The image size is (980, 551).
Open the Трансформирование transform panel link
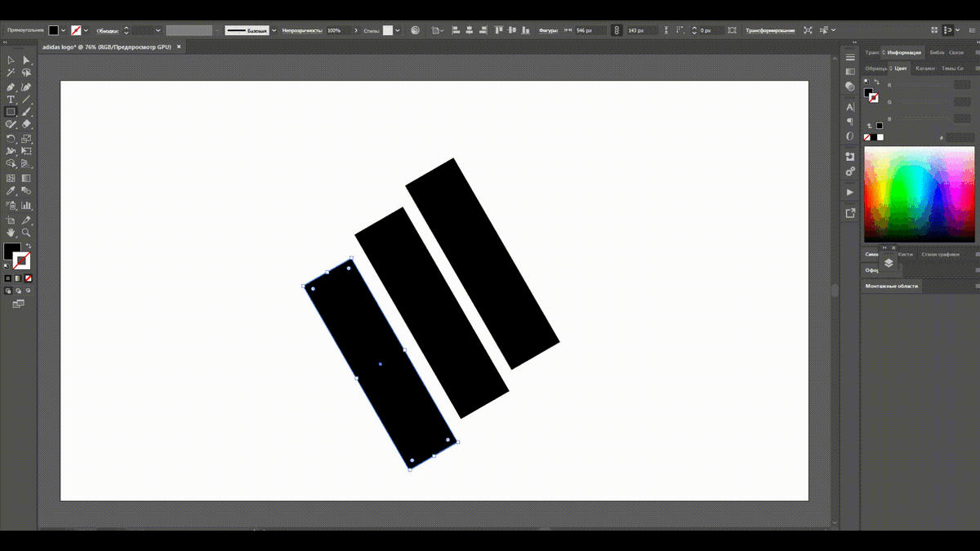(x=770, y=30)
